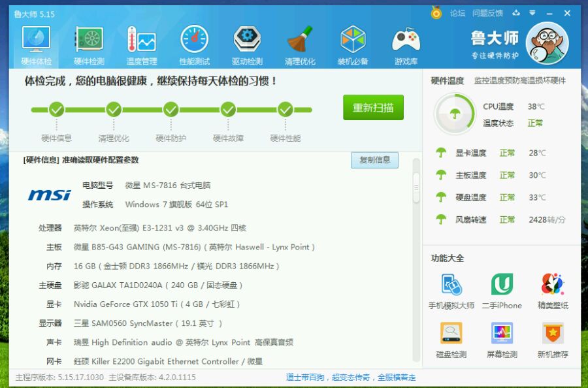
Task: Click the medal icon in title bar
Action: pos(436,13)
